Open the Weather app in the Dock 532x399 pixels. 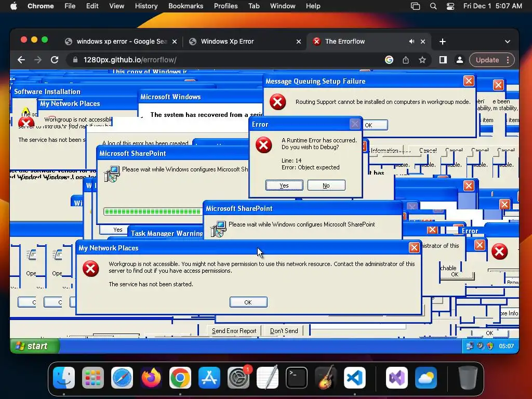426,378
